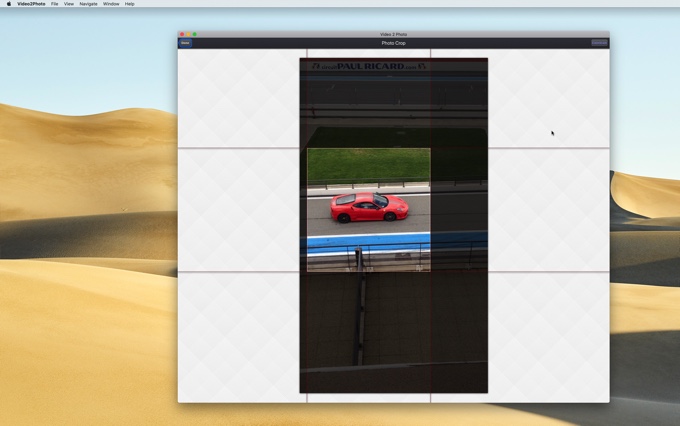Click the lower horizontal crop guide line
This screenshot has height=426, width=680.
240,271
